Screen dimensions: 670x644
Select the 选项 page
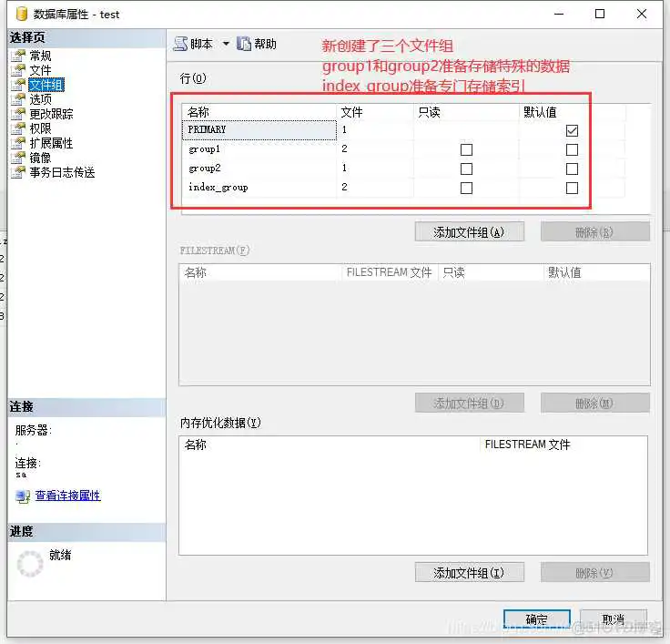pyautogui.click(x=41, y=99)
